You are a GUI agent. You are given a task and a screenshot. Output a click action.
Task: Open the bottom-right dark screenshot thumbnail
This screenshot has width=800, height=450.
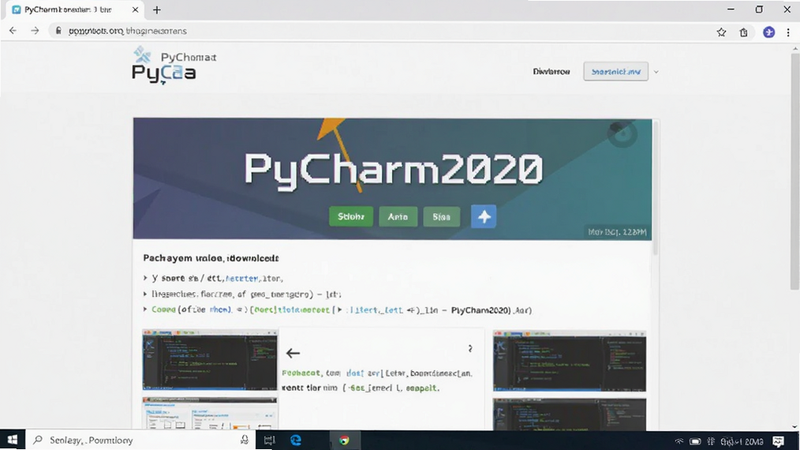tap(569, 414)
